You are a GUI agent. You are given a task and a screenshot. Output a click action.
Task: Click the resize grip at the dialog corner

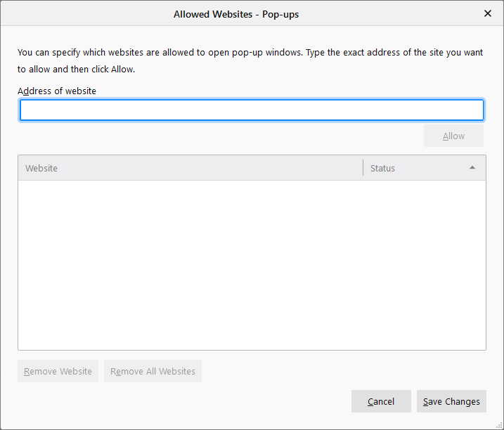pos(498,424)
